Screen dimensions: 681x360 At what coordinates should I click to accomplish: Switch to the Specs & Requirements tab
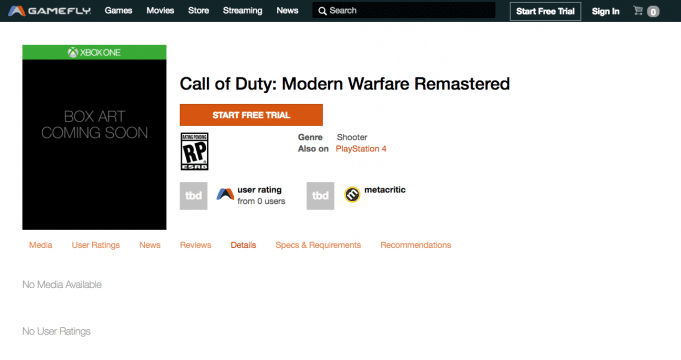[318, 245]
